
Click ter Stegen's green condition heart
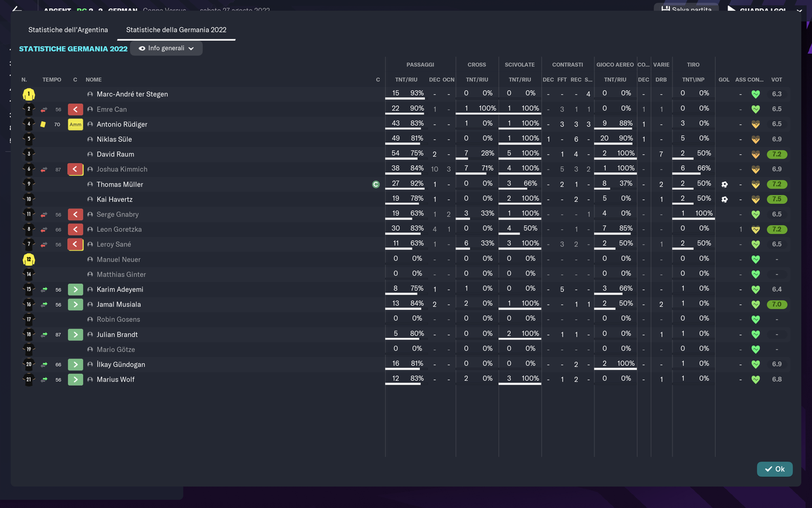(x=756, y=95)
